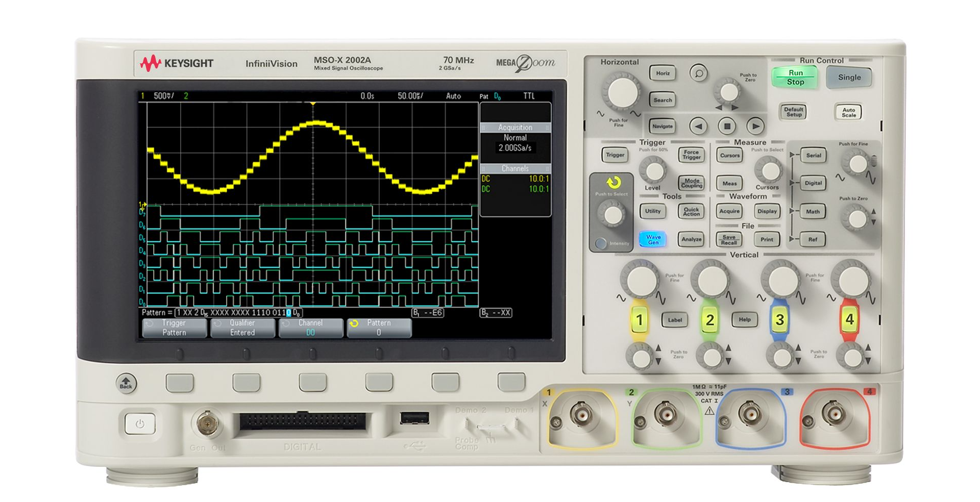Screen dimensions: 980x502
Task: Click the Trigger menu button
Action: pos(615,155)
